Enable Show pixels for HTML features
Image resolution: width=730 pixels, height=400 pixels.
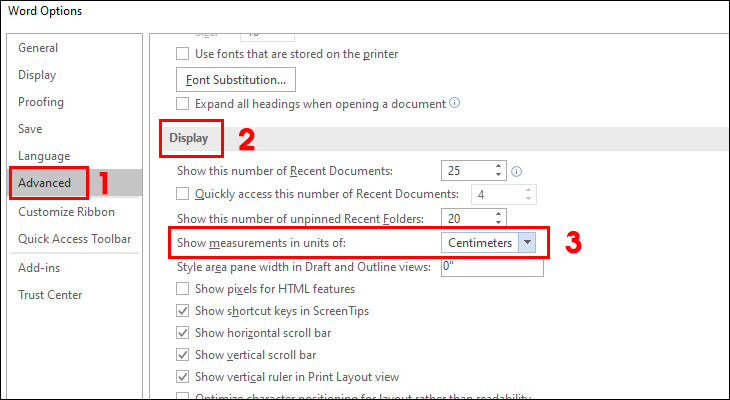[182, 289]
